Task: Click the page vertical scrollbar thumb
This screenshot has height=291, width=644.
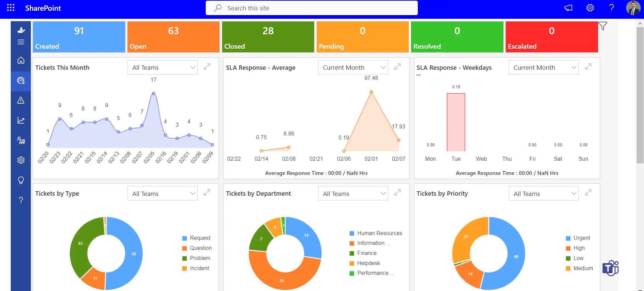Action: pos(640,95)
